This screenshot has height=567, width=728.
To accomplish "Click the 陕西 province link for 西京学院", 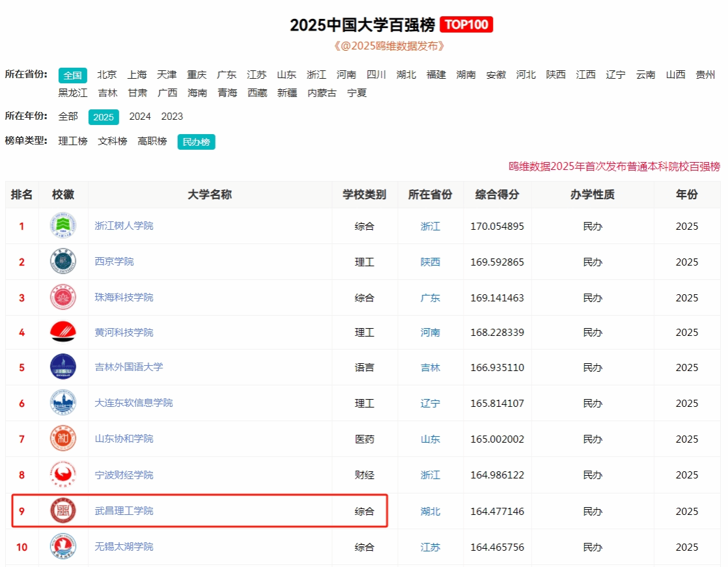I will pos(430,262).
